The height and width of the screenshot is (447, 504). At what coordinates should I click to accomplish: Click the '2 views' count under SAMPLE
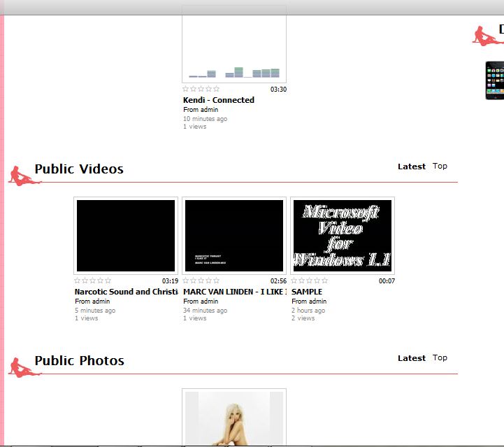[303, 318]
